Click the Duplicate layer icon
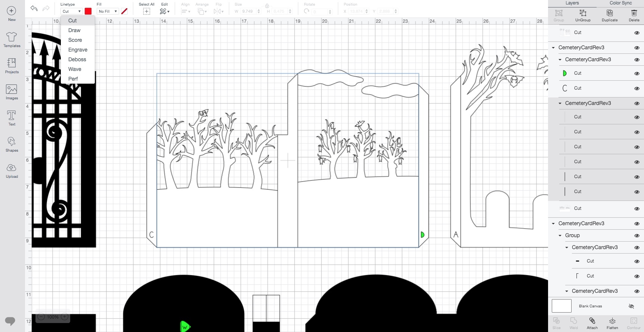This screenshot has height=332, width=644. (610, 13)
